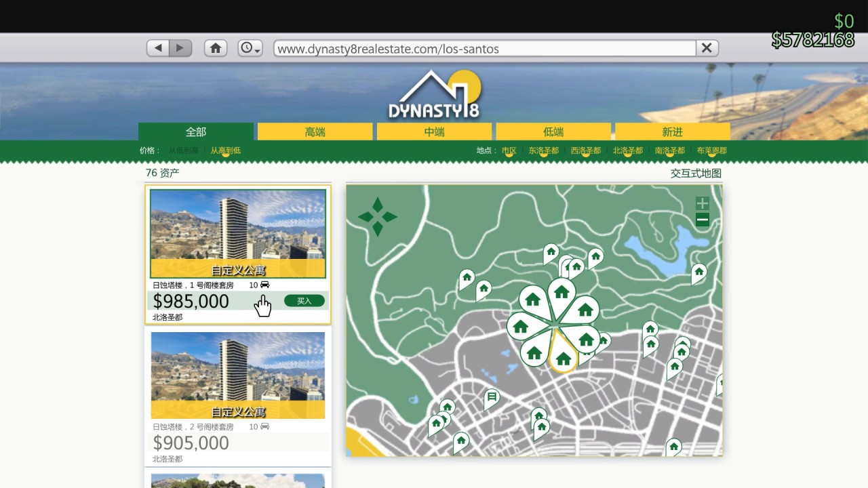
Task: Click the 76 资产 count label
Action: click(163, 173)
